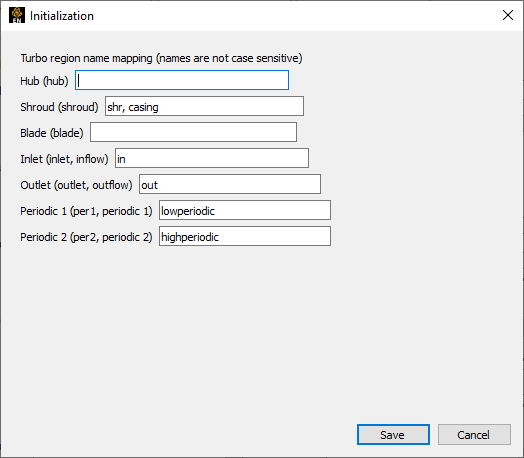This screenshot has width=524, height=458.
Task: Click the 'Hub (hub)' label
Action: pyautogui.click(x=44, y=81)
